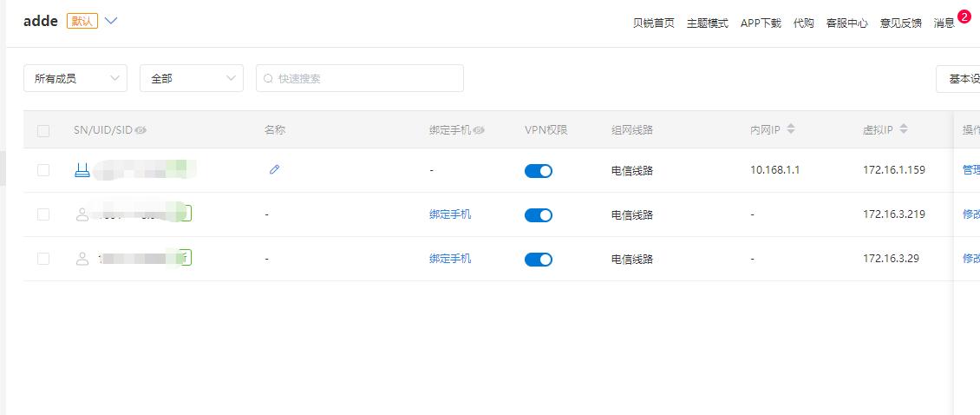Open the 所有成员 dropdown

(75, 78)
